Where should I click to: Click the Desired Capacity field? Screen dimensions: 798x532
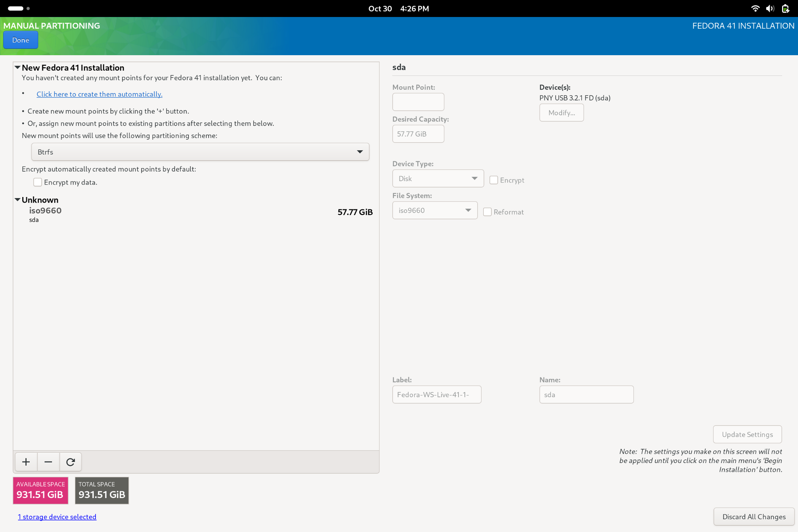tap(418, 134)
